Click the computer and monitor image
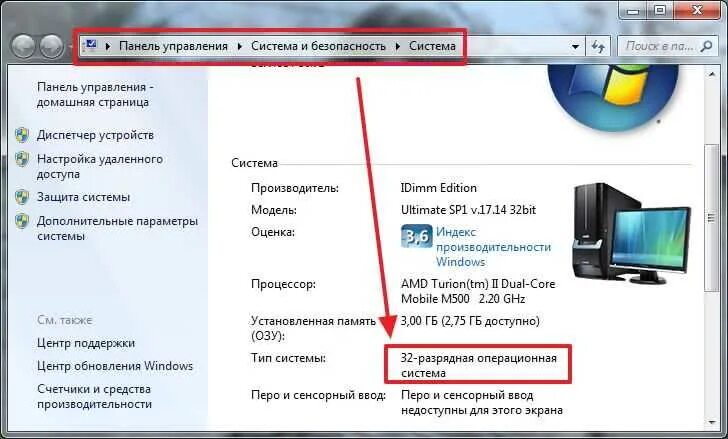Screen dimensions: 728x439 (631, 233)
